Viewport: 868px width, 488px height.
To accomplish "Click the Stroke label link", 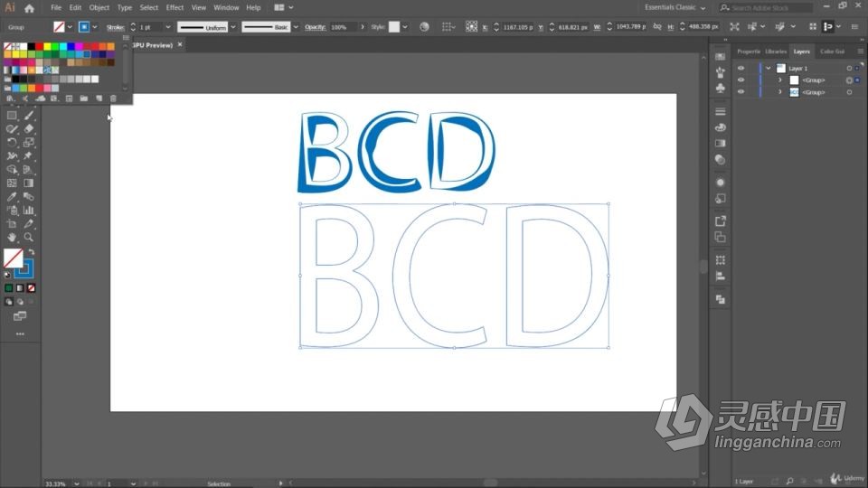I will click(115, 26).
